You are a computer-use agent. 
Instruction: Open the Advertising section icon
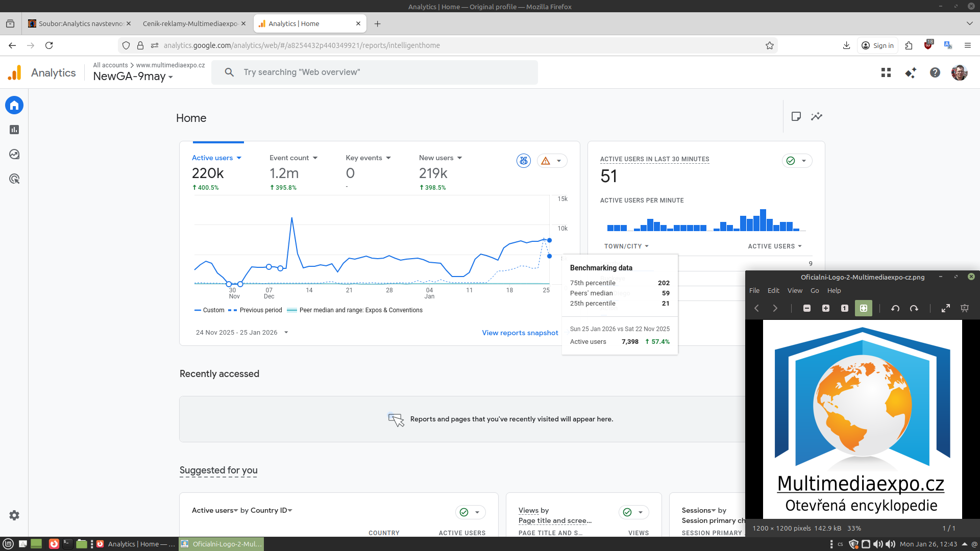tap(14, 179)
